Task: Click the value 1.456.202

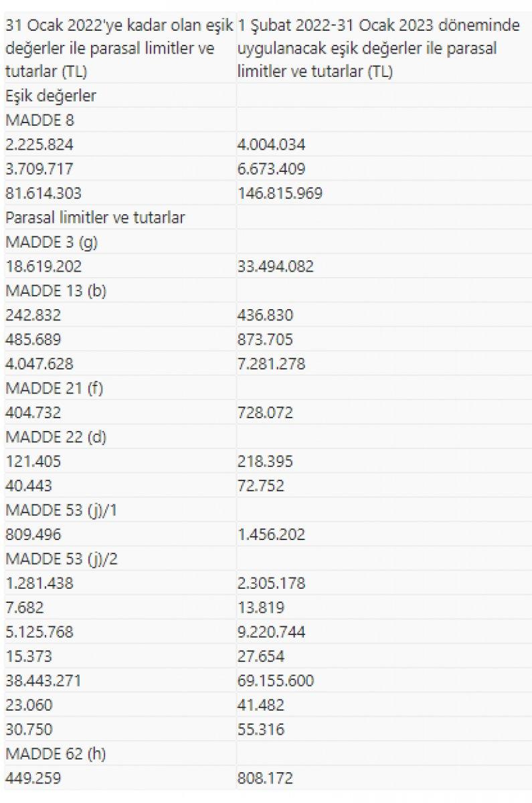Action: coord(272,535)
